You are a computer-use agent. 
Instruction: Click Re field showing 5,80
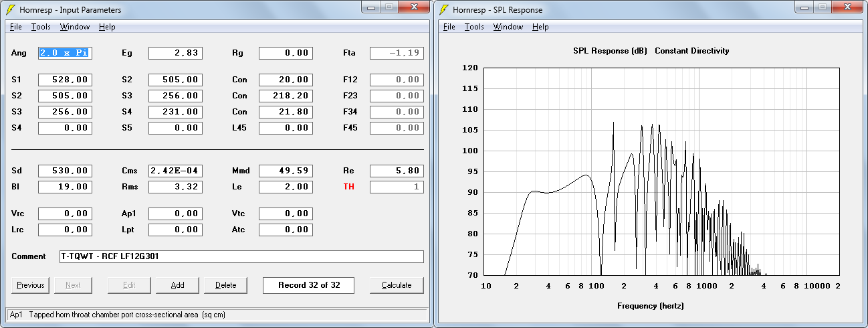[x=397, y=171]
